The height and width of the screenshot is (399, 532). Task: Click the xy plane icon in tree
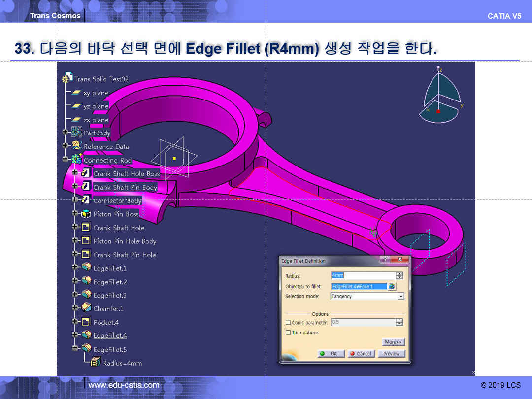point(76,93)
